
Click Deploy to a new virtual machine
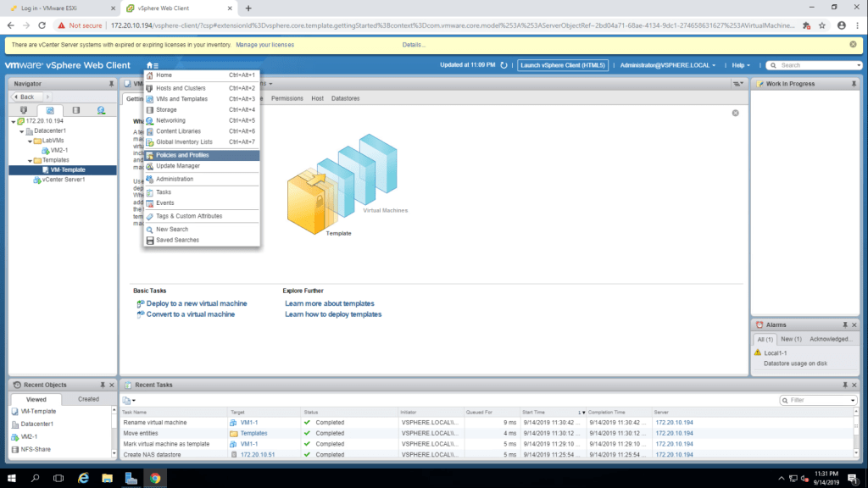tap(197, 303)
